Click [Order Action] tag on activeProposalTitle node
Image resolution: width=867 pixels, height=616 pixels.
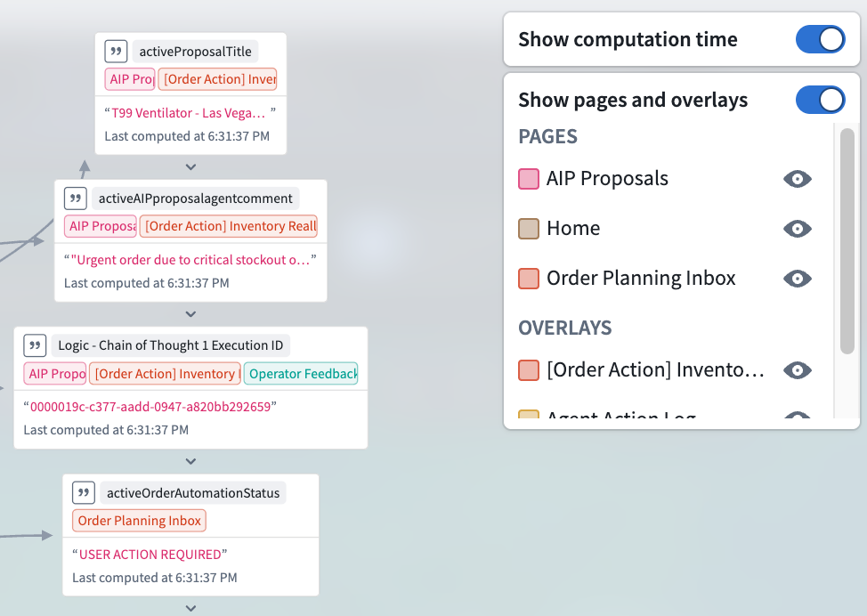point(217,79)
